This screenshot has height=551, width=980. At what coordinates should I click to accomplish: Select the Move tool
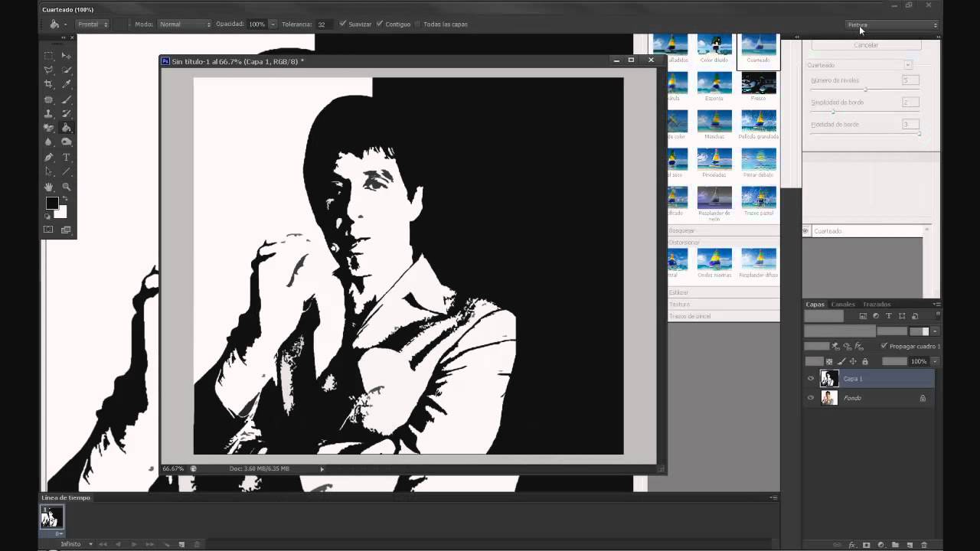click(x=67, y=56)
